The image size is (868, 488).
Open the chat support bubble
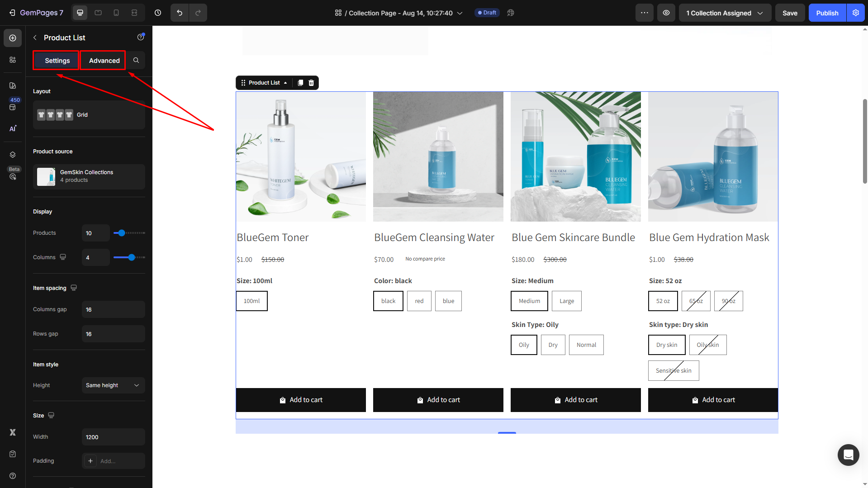point(848,455)
